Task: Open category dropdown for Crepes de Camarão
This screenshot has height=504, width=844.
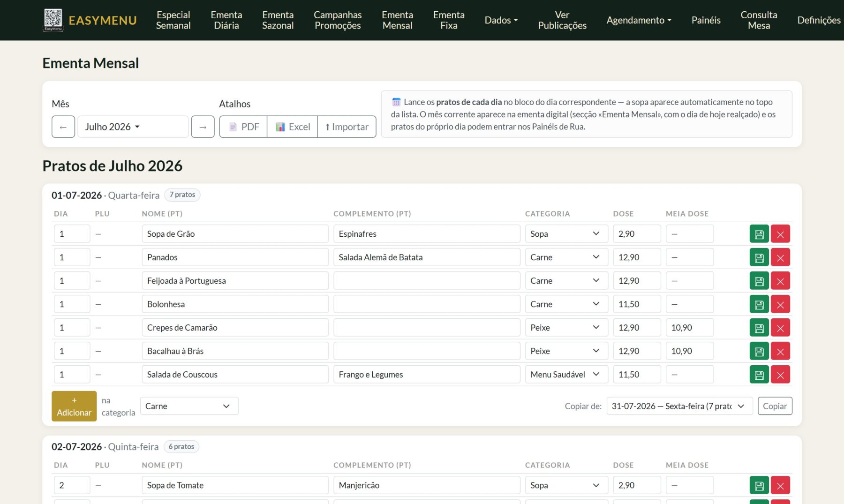Action: click(566, 328)
